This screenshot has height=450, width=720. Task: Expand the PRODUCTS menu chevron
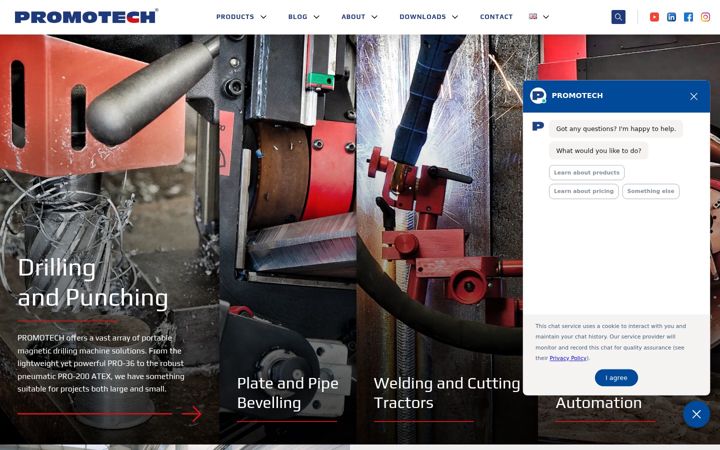pos(264,17)
